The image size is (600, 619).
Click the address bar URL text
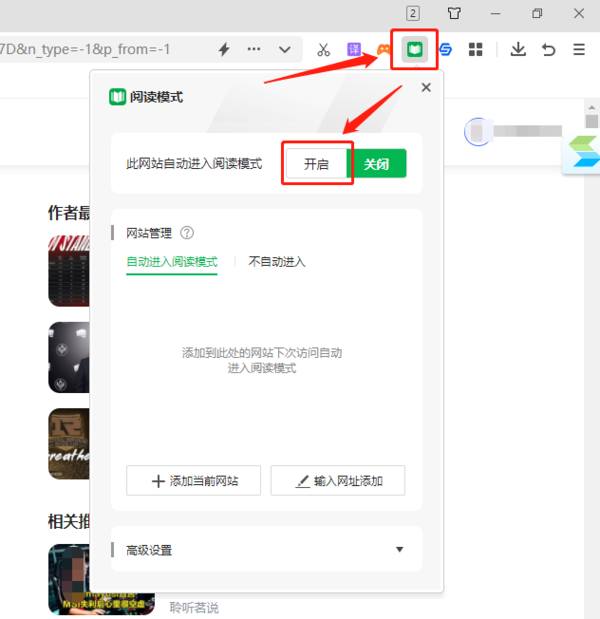coord(85,49)
